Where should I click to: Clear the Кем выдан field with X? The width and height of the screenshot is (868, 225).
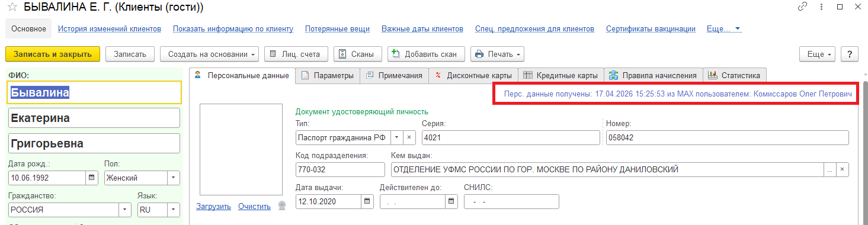[842, 170]
